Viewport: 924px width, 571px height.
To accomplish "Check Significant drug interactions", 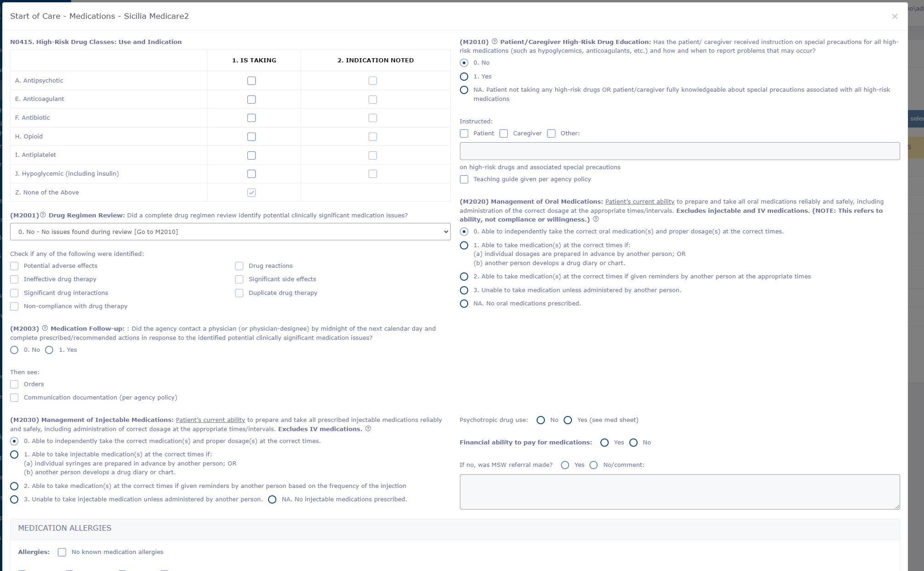I will pos(14,293).
